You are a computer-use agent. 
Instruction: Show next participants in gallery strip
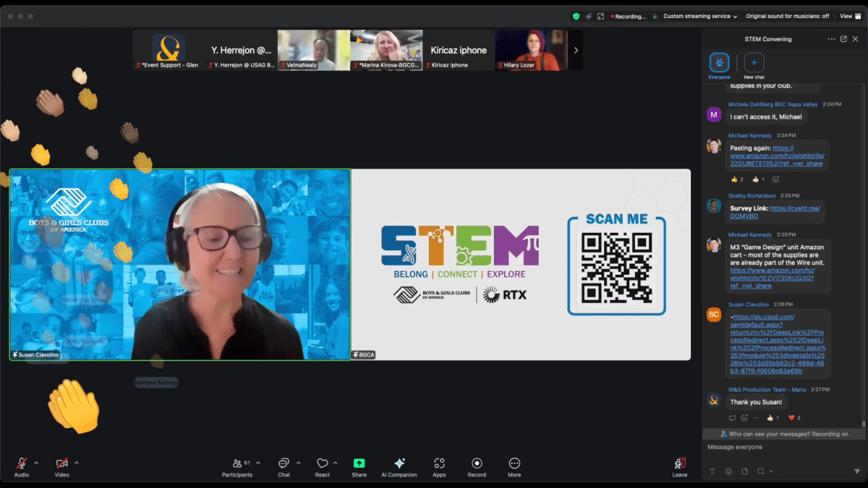[576, 50]
